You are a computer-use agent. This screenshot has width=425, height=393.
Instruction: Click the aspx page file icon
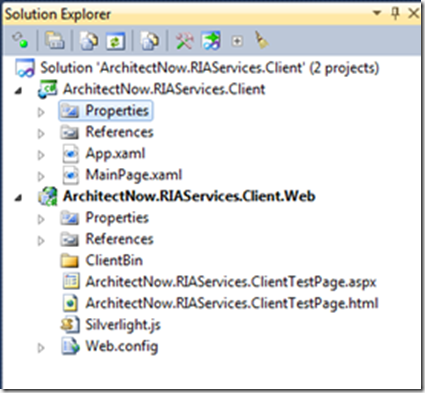71,281
